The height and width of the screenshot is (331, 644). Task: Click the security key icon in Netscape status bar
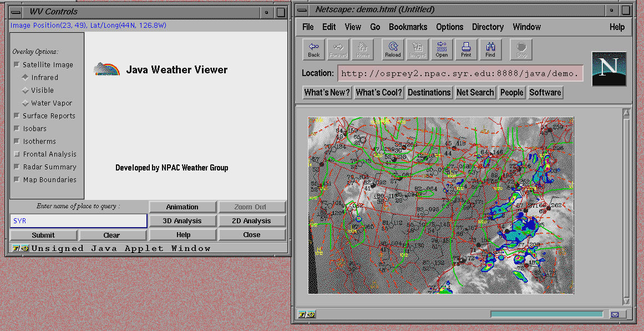tap(306, 314)
